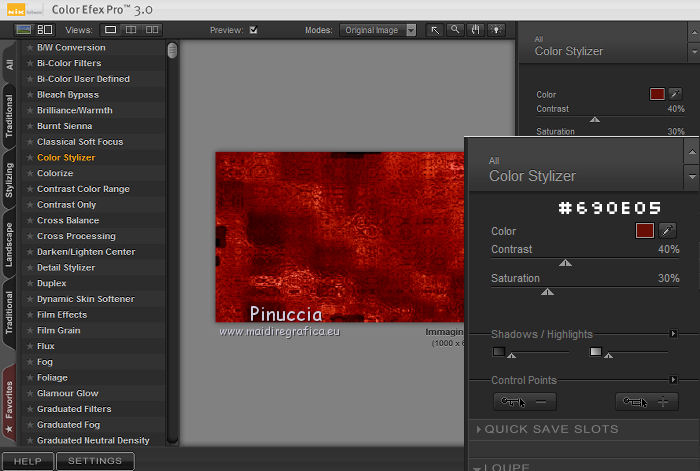Star the Glamour Glow filter as favorite

[30, 393]
